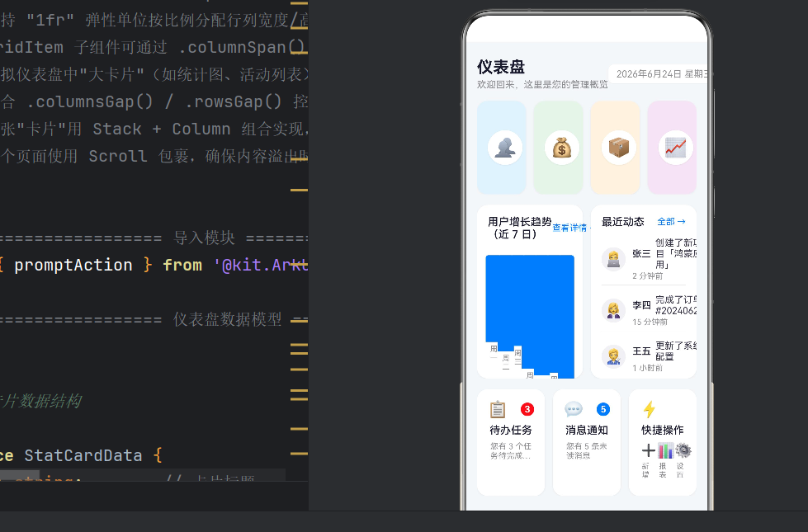Tap the lightning bolt quick action icon
This screenshot has width=808, height=532.
[650, 409]
